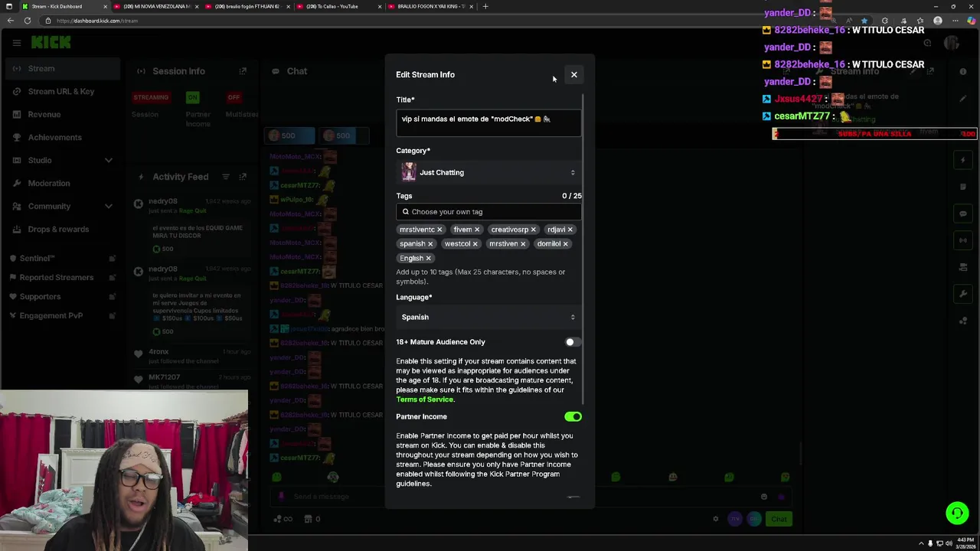Click the info icon in right rail
This screenshot has height=551, width=980.
pos(963,71)
